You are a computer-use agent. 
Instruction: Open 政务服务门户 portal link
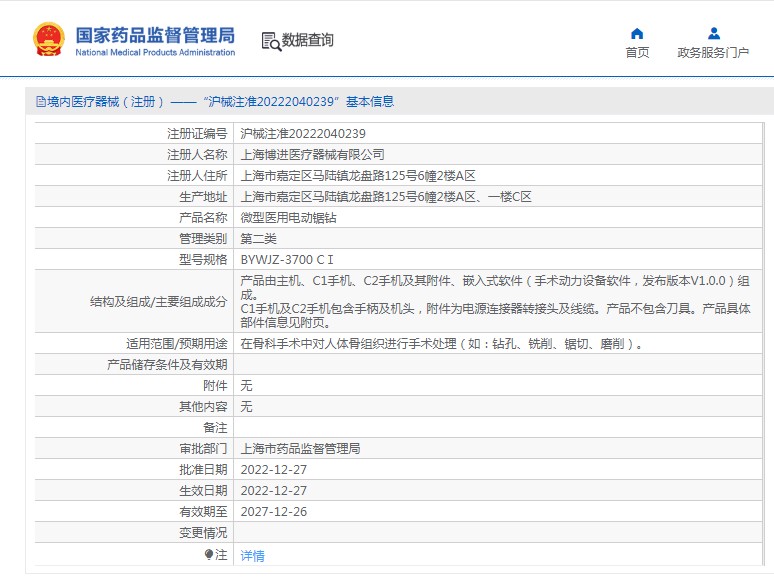713,52
